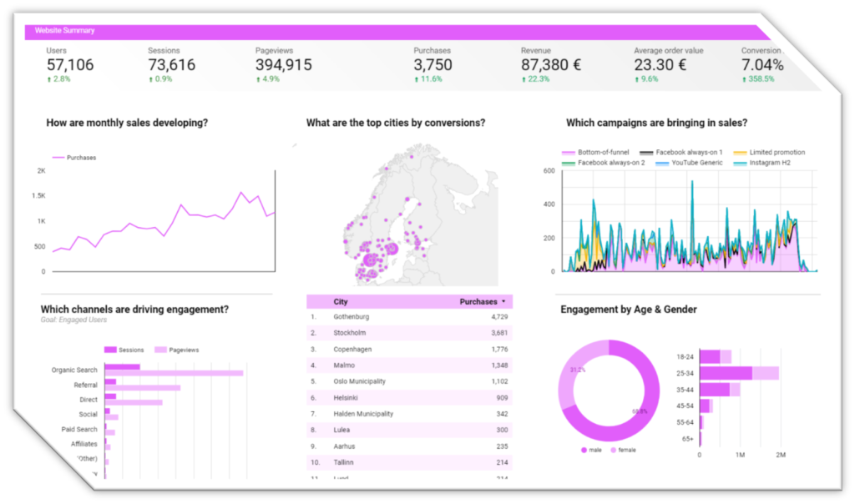Click the Referral pageviews bar

tap(143, 388)
